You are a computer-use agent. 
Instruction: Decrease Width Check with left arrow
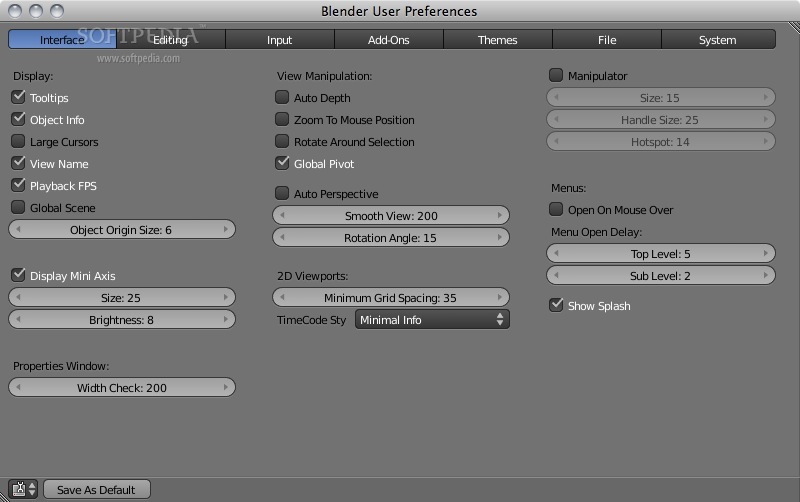18,387
